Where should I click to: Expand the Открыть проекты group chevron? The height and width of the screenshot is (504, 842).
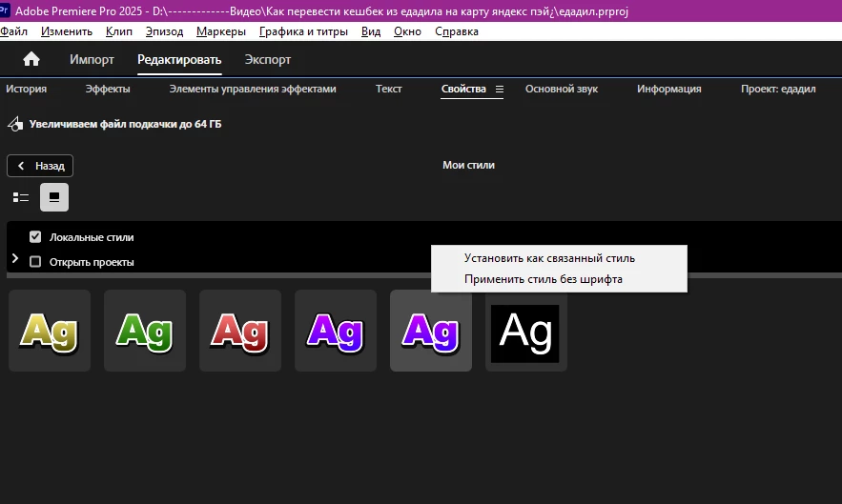coord(15,259)
